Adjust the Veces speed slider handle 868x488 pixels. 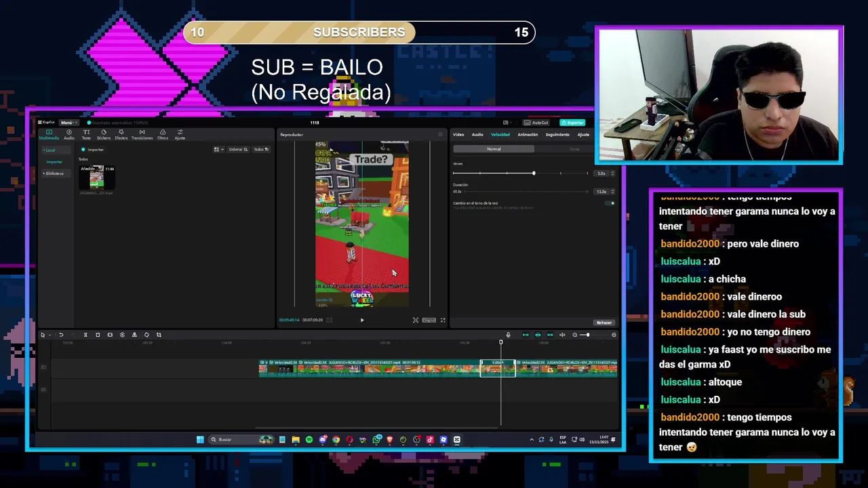coord(534,174)
